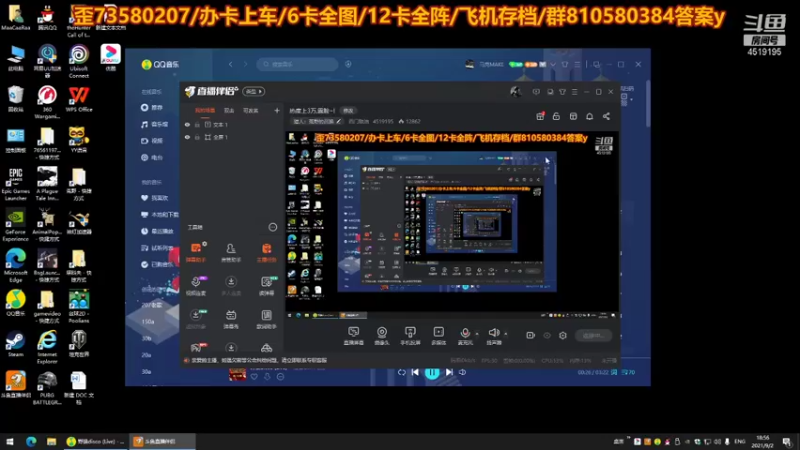Click gift box icon in stream info bar
Image resolution: width=800 pixels, height=450 pixels.
(540, 116)
